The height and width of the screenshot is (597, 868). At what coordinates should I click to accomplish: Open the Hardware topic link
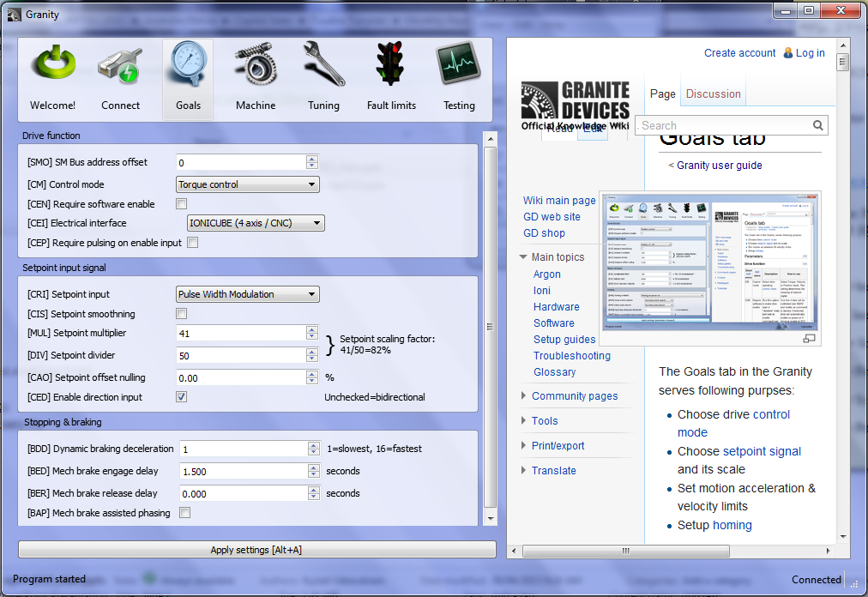coord(557,307)
